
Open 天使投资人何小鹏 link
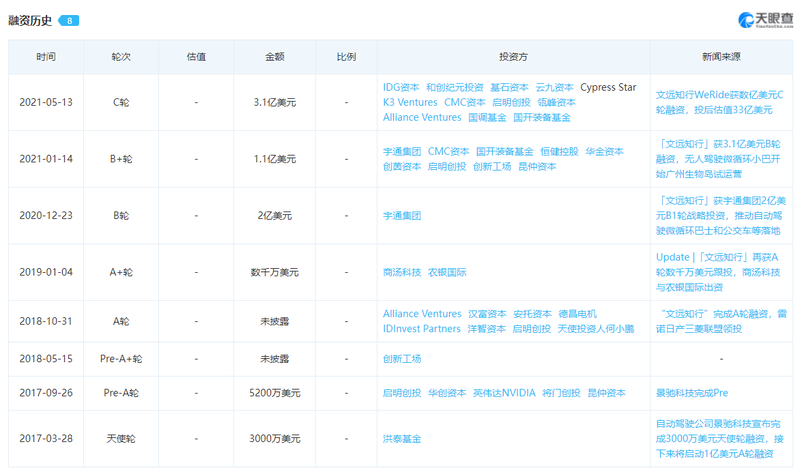tap(596, 329)
